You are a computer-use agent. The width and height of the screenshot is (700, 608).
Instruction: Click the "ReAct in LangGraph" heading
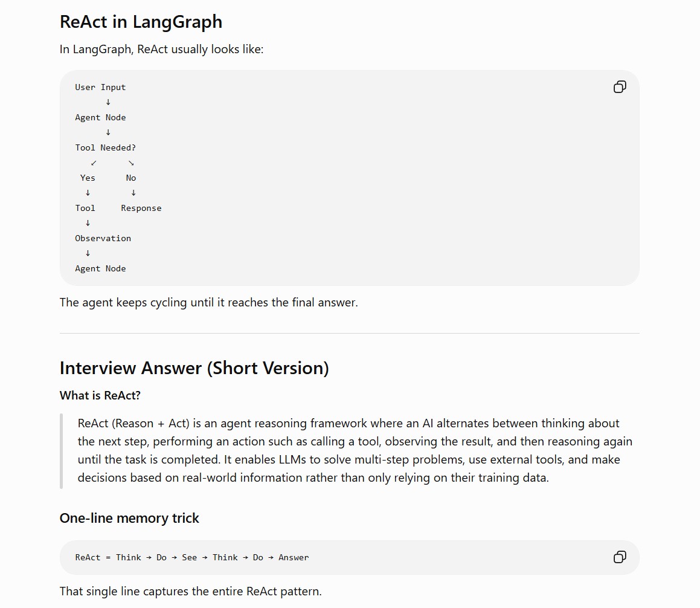[x=141, y=22]
